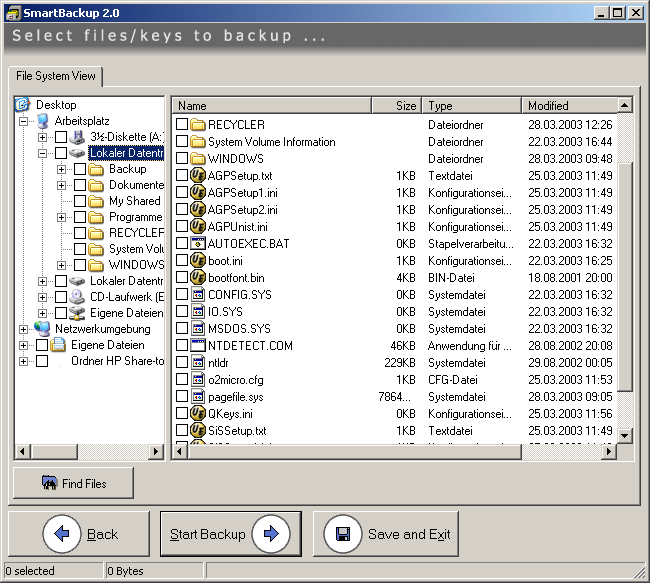The width and height of the screenshot is (650, 583).
Task: Click the file list scroll up arrow
Action: pyautogui.click(x=625, y=105)
